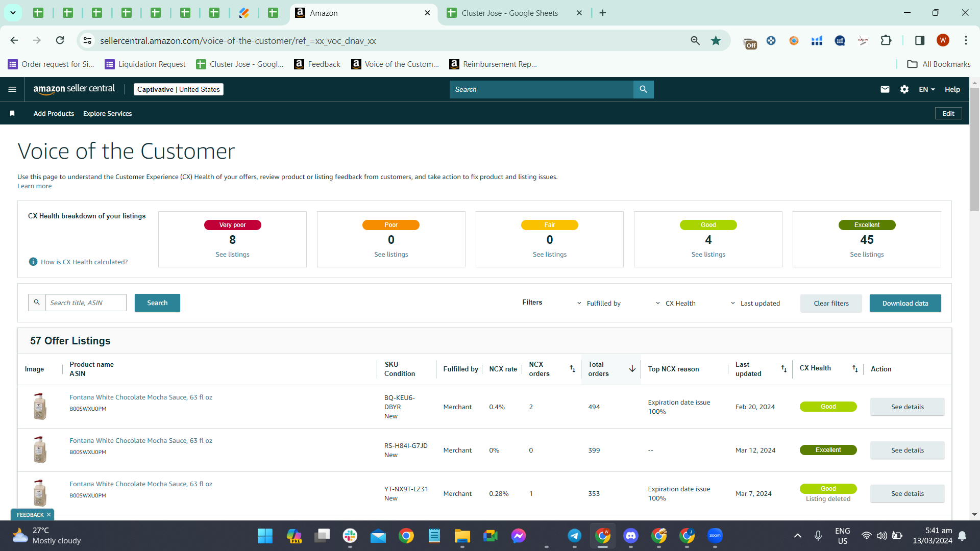Open the mail messages icon
The image size is (980, 551).
(x=885, y=89)
